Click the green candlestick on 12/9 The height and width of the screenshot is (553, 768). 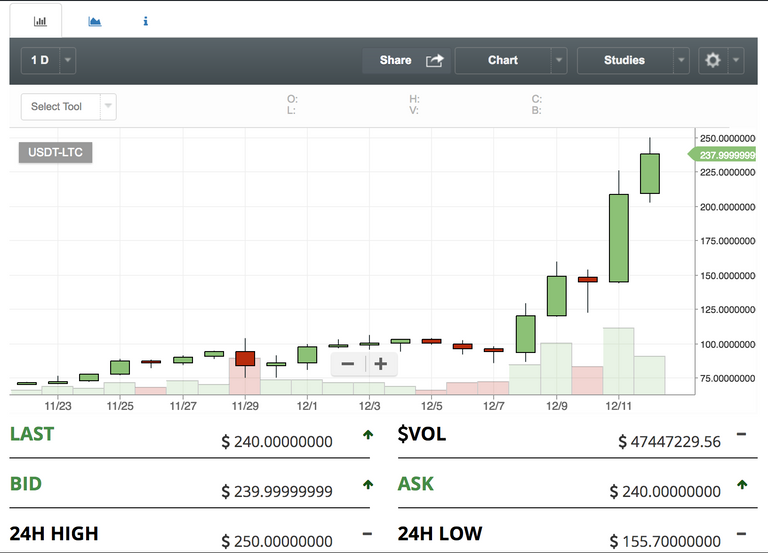click(x=556, y=296)
